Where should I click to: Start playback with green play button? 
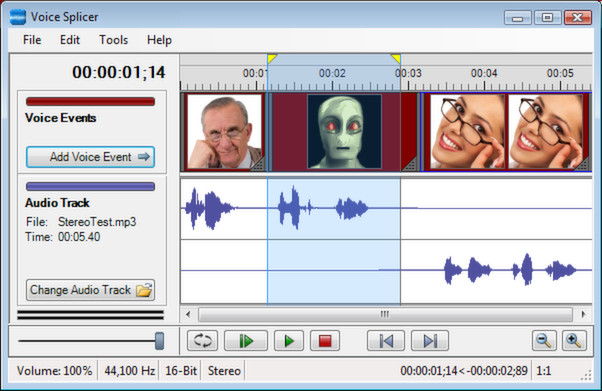coord(289,340)
